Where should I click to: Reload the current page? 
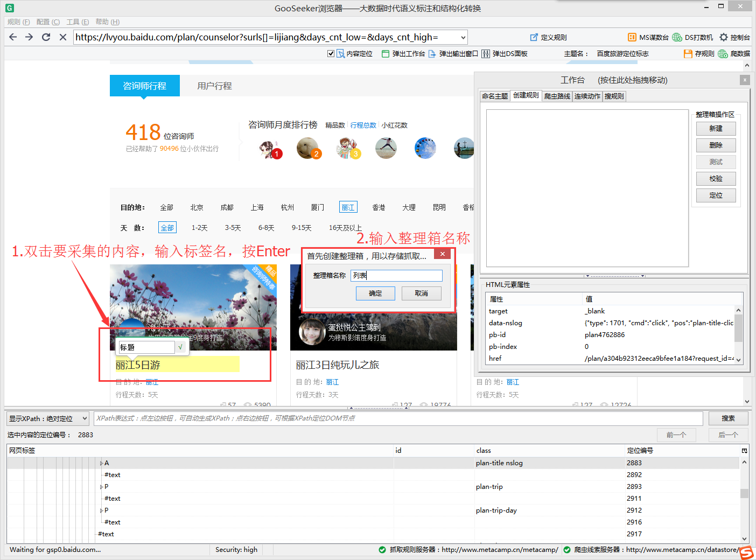click(x=46, y=37)
